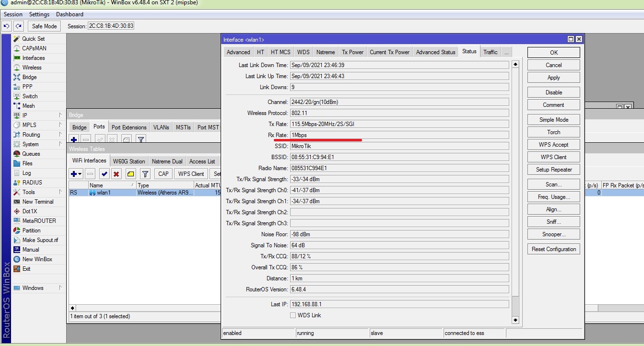The image size is (644, 346).
Task: Click the Torch button
Action: pyautogui.click(x=554, y=132)
